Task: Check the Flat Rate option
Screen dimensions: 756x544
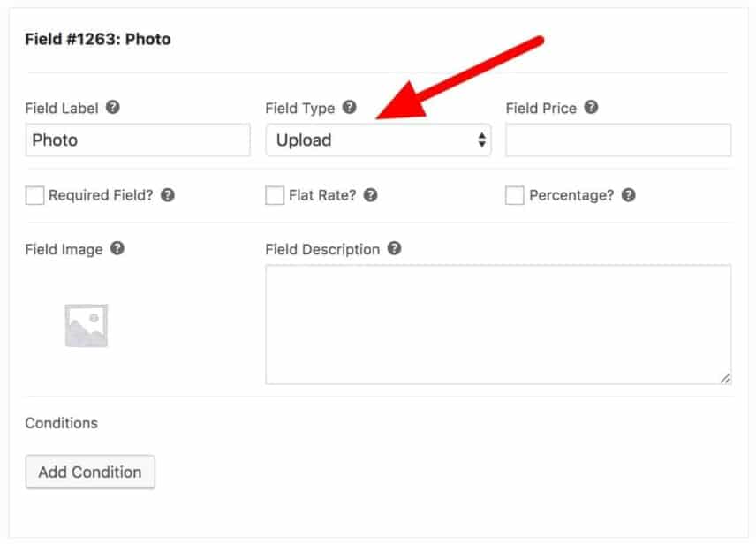Action: click(275, 194)
